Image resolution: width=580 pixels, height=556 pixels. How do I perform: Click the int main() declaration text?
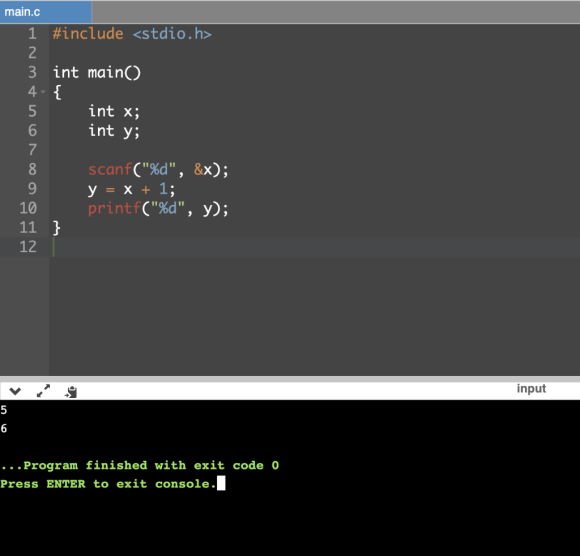97,73
